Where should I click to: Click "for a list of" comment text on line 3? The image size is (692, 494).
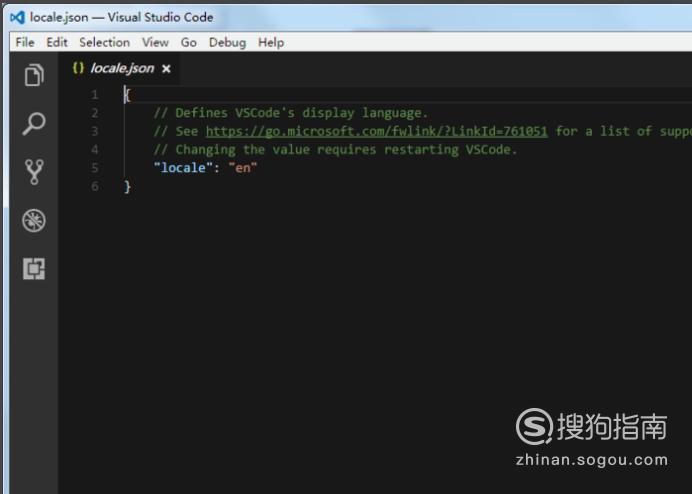[x=603, y=131]
